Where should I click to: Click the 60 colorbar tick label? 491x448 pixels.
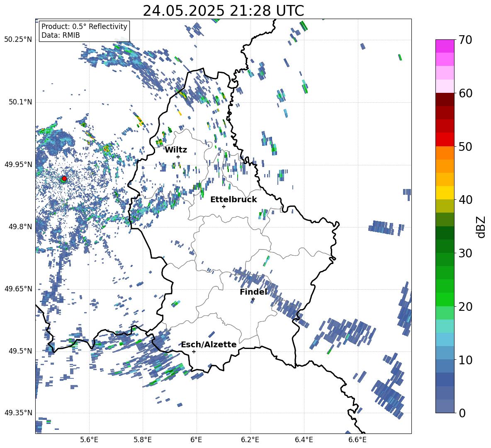pyautogui.click(x=465, y=93)
